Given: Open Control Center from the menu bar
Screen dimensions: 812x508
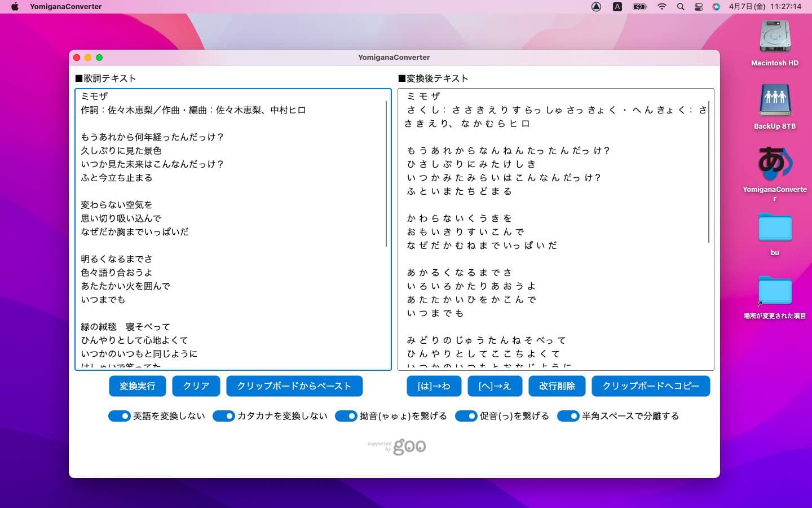Looking at the screenshot, I should tap(698, 7).
